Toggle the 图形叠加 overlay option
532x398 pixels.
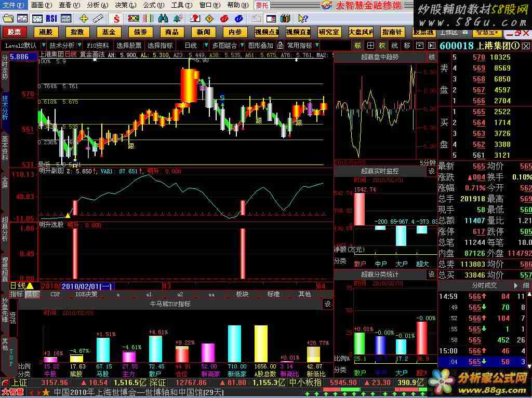pos(261,45)
